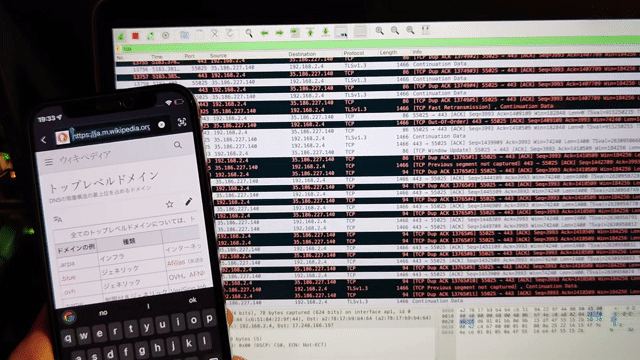The width and height of the screenshot is (640, 360).
Task: Open the OVH link in the Wikipedia table
Action: pyautogui.click(x=177, y=277)
